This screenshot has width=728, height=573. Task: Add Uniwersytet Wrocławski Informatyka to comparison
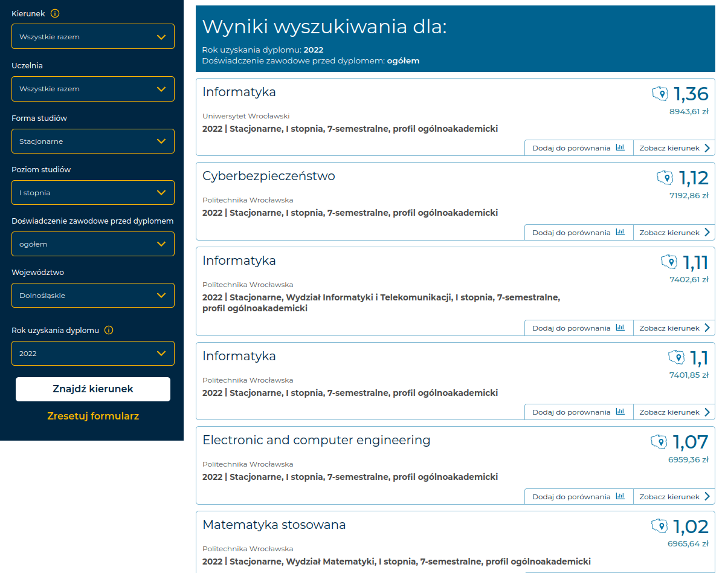click(x=578, y=148)
